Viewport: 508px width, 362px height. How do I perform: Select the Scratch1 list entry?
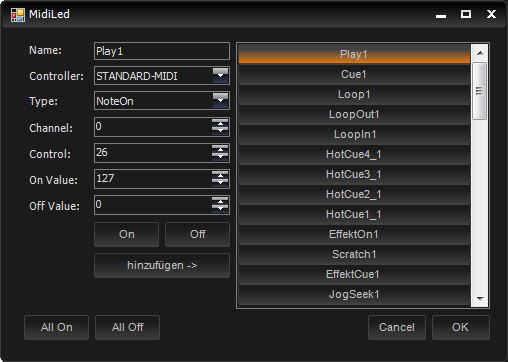click(354, 254)
